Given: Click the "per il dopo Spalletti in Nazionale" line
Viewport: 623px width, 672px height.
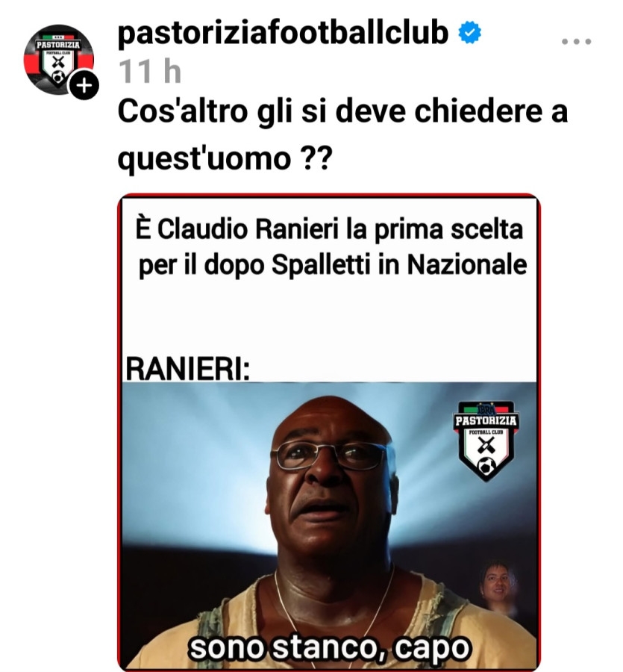Looking at the screenshot, I should [x=332, y=265].
